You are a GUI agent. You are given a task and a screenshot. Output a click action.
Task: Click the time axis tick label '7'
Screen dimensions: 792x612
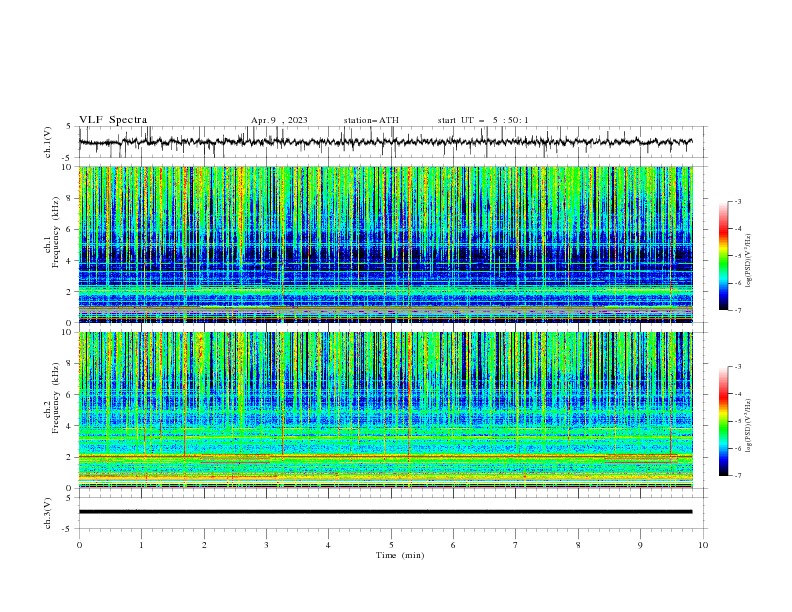516,545
